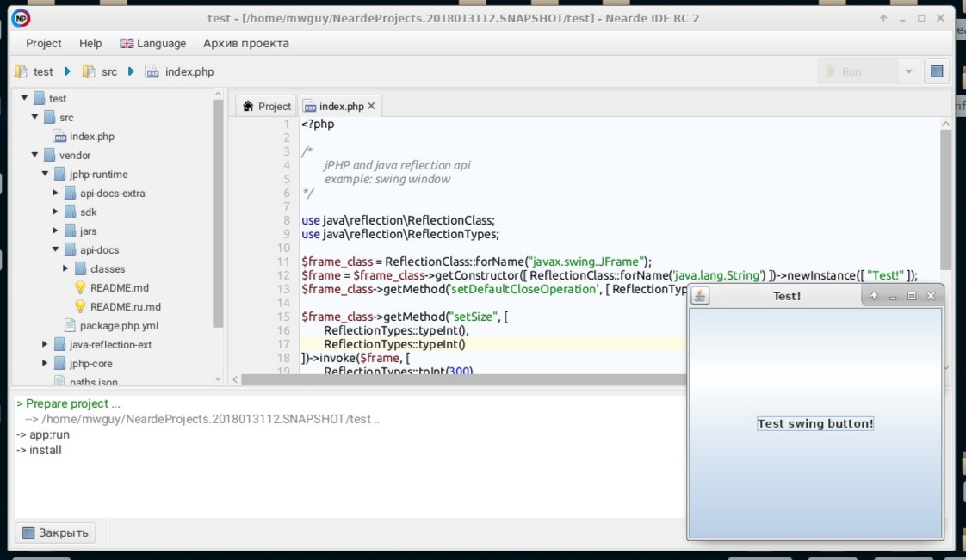Click the Закрыть button below the console
The width and height of the screenshot is (966, 560).
click(x=55, y=532)
